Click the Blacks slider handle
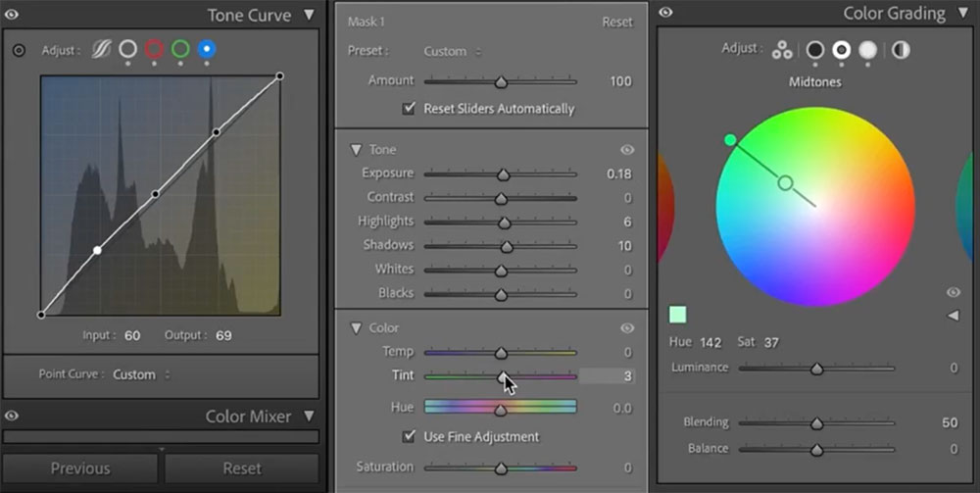The width and height of the screenshot is (980, 493). click(x=501, y=294)
